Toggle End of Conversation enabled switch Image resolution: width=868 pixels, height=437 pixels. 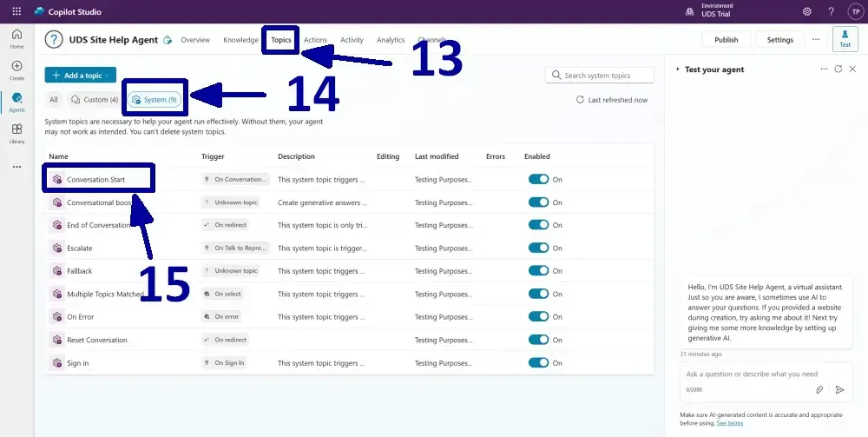coord(538,225)
